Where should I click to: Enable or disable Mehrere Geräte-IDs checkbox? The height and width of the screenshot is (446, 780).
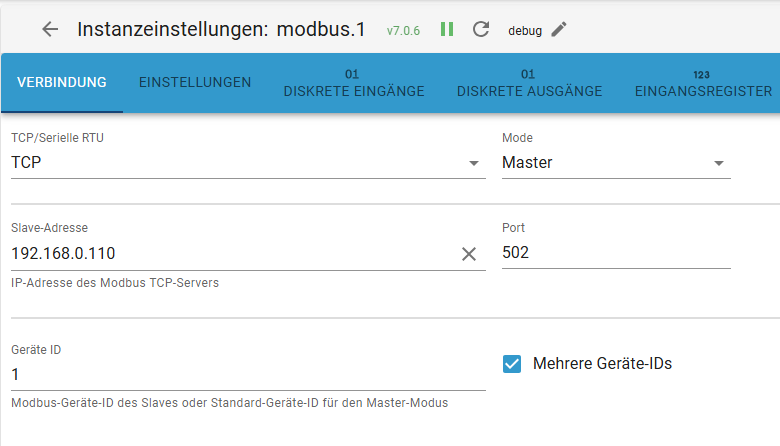(512, 364)
